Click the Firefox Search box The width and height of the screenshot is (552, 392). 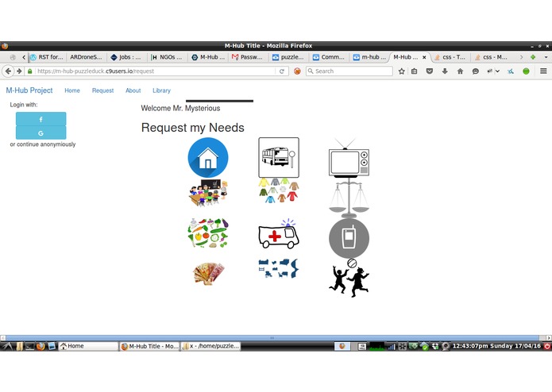point(349,71)
